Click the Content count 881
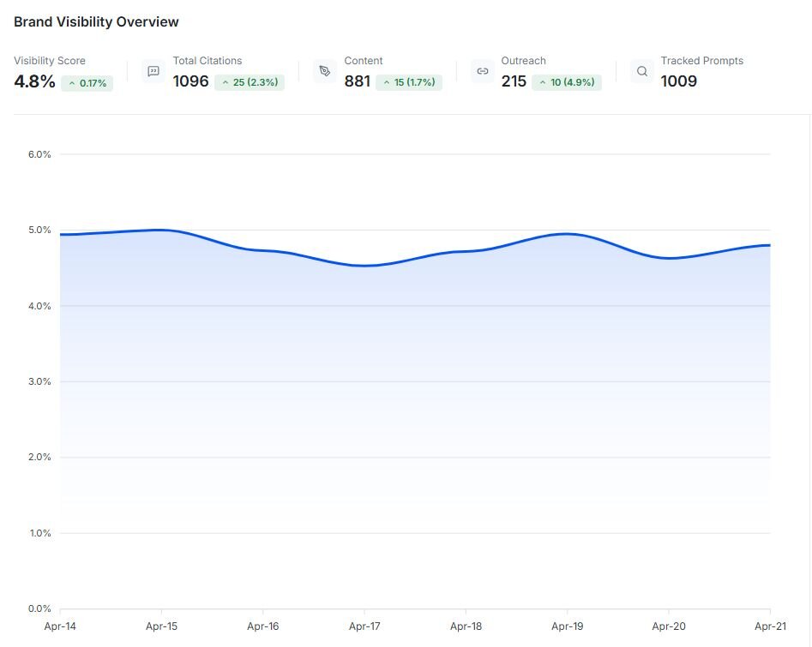The height and width of the screenshot is (647, 812). (x=357, y=82)
